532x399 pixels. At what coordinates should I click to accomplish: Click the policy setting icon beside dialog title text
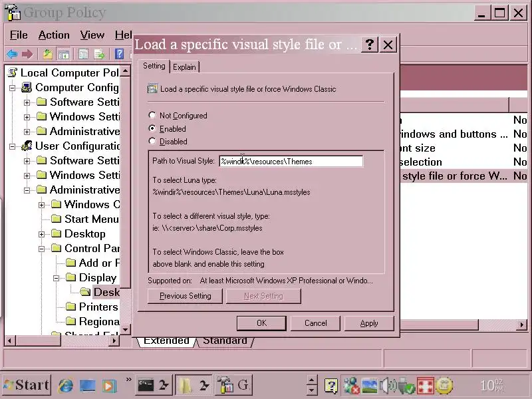coord(152,89)
